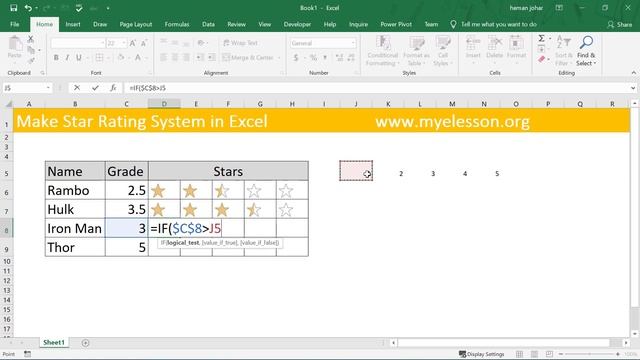Image resolution: width=640 pixels, height=360 pixels.
Task: Toggle Bold formatting
Action: click(x=56, y=58)
